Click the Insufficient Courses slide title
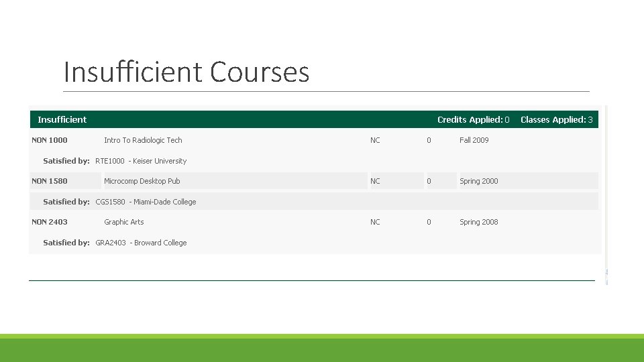The width and height of the screenshot is (644, 362). [x=186, y=72]
